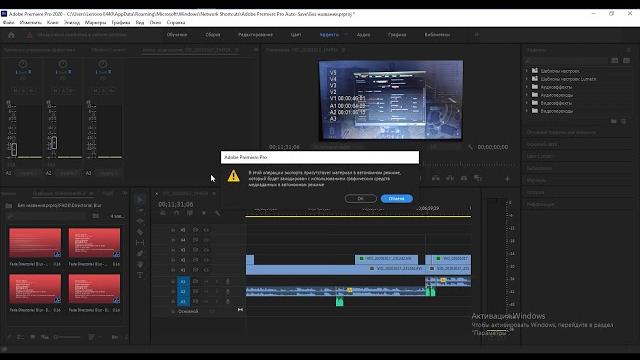Image resolution: width=640 pixels, height=360 pixels.
Task: Toggle Linked Selection icon in timeline
Action: pos(190,213)
